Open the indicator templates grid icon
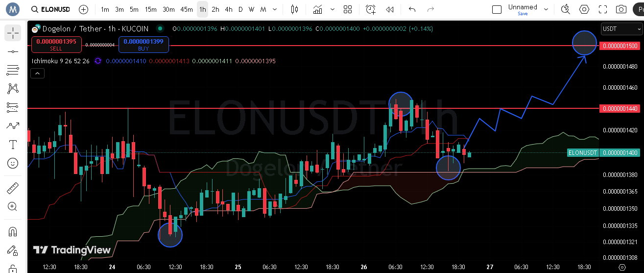The image size is (644, 273). pyautogui.click(x=348, y=9)
